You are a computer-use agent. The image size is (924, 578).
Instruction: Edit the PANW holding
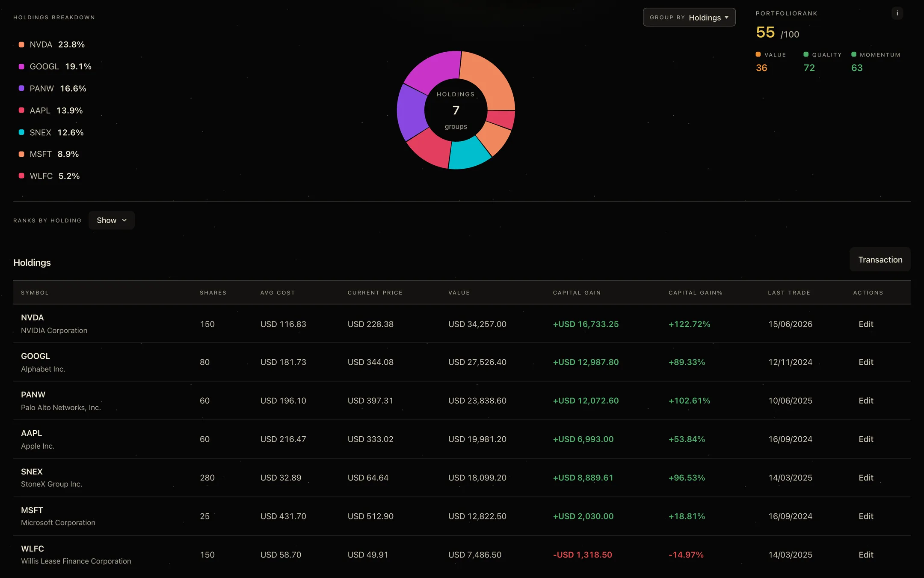click(866, 401)
